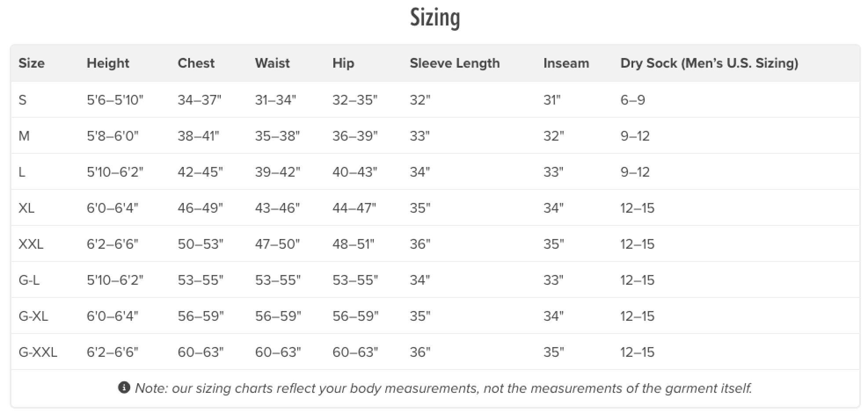
Task: Select the G-XXL size row label
Action: point(38,352)
